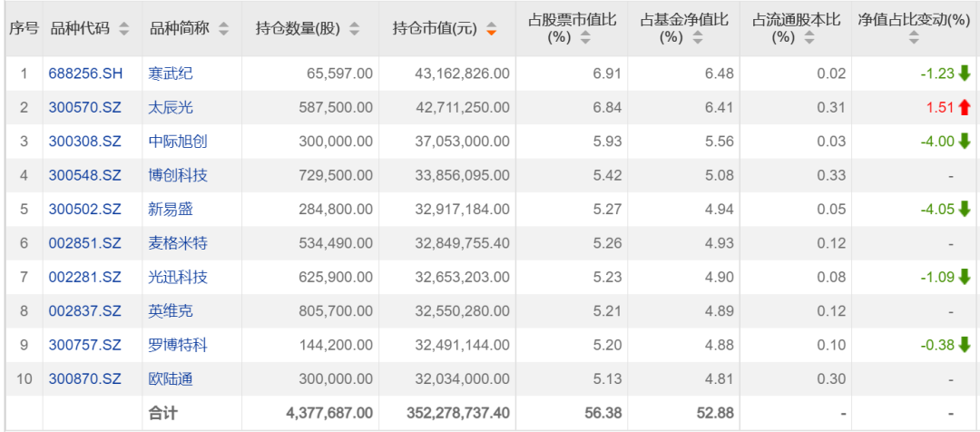Open 罗博特科 stock name link

(x=178, y=345)
